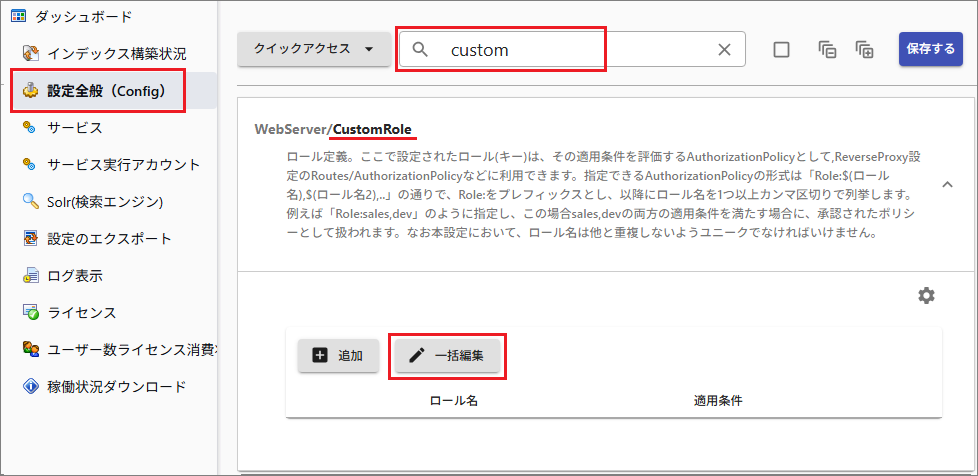Collapse the CustomRole description chevron
The image size is (978, 476).
tap(947, 184)
